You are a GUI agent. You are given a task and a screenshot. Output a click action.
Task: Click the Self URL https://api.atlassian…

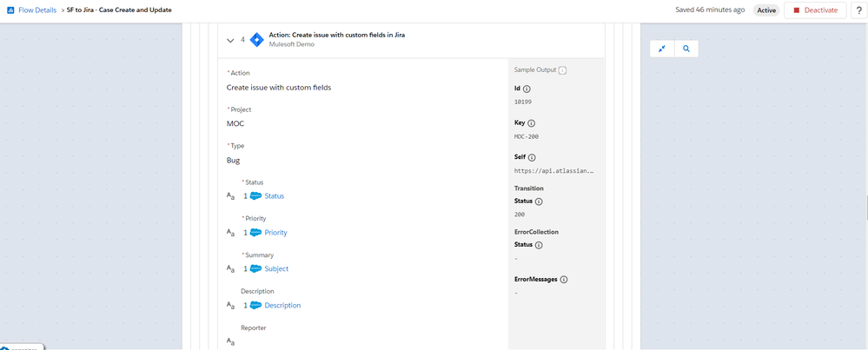[x=554, y=171]
